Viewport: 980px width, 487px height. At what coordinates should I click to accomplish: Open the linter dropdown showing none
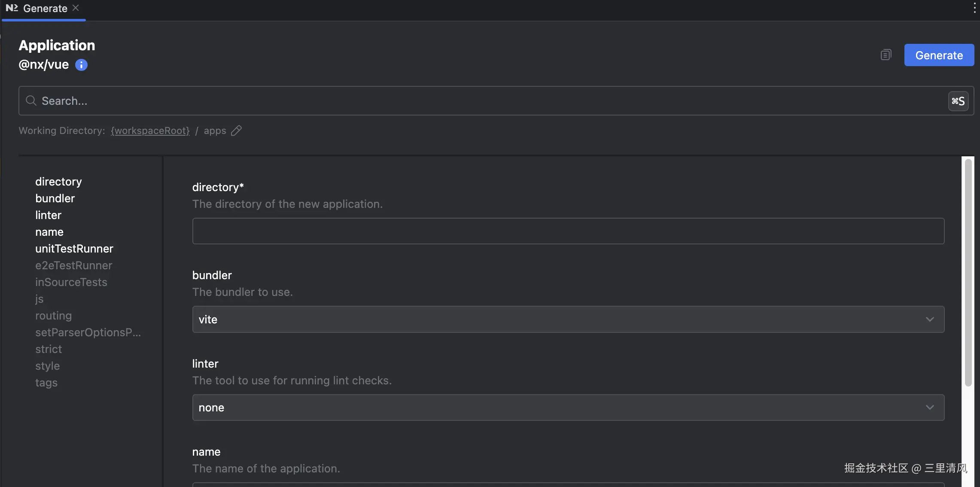(x=568, y=407)
